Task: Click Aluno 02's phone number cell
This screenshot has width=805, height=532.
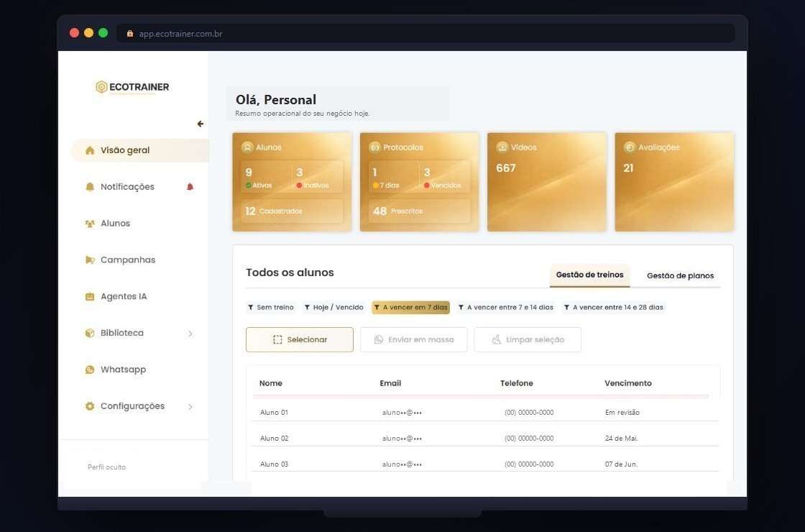Action: [x=529, y=439]
